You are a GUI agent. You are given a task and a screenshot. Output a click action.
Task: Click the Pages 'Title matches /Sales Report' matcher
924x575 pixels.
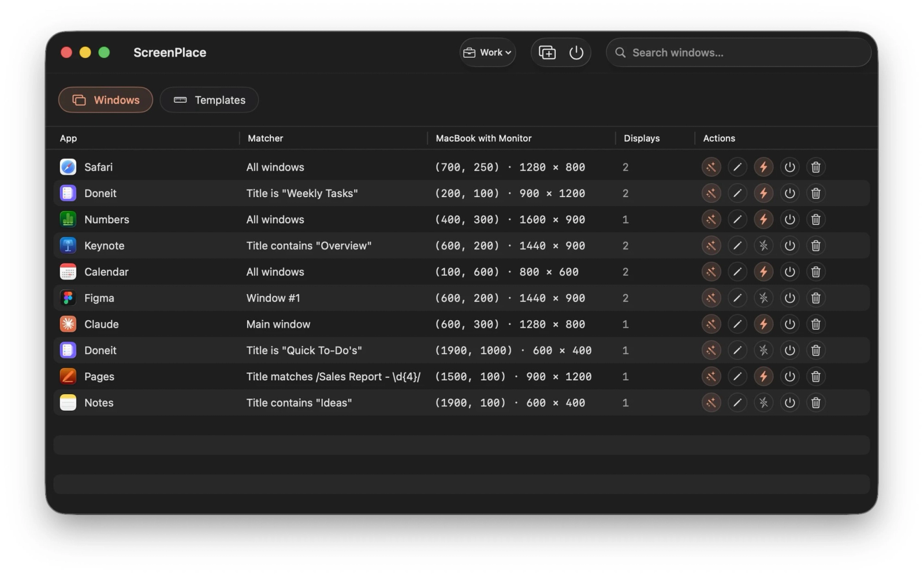pyautogui.click(x=333, y=377)
